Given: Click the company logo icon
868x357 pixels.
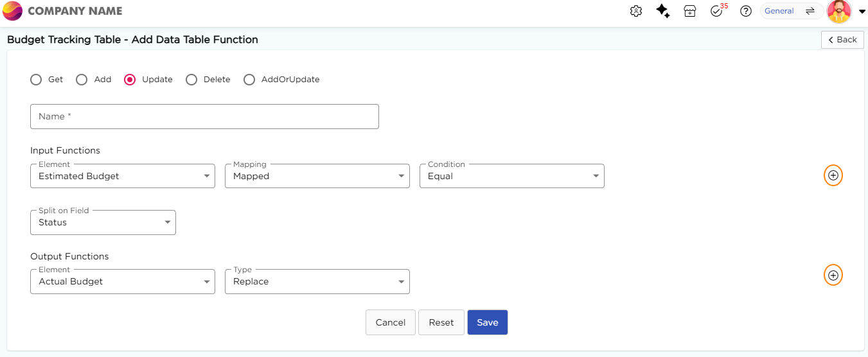Looking at the screenshot, I should (x=13, y=11).
